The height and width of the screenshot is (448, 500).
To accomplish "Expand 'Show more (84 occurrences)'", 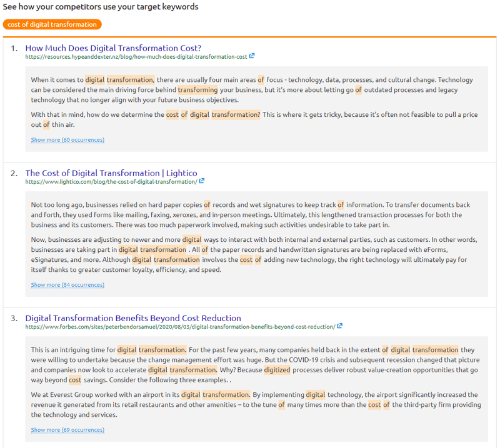I will point(67,285).
